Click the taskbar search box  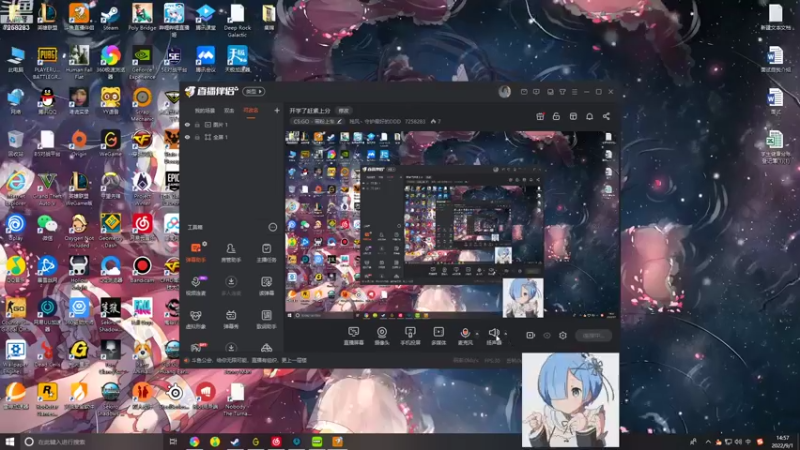(x=92, y=441)
